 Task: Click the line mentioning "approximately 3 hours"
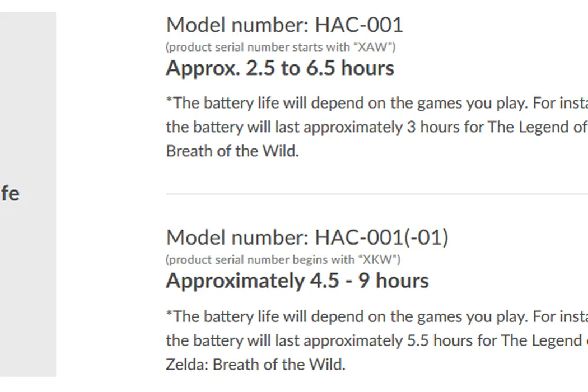coord(376,127)
